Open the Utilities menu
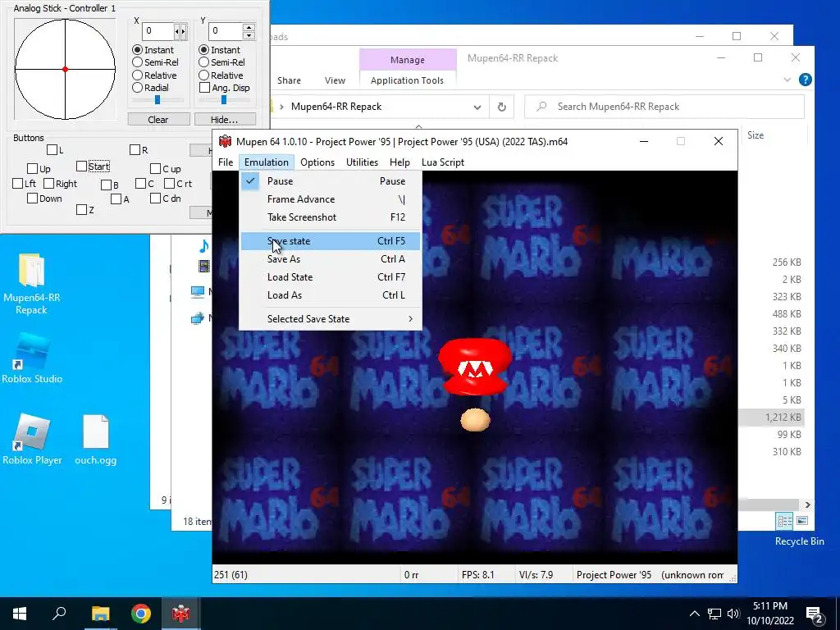The image size is (840, 630). (362, 162)
